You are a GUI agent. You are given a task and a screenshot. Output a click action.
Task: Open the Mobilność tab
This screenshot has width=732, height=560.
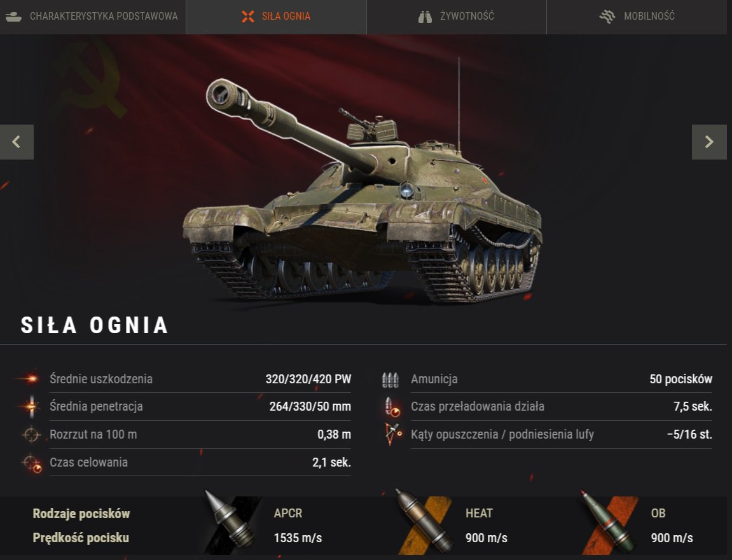pyautogui.click(x=637, y=17)
